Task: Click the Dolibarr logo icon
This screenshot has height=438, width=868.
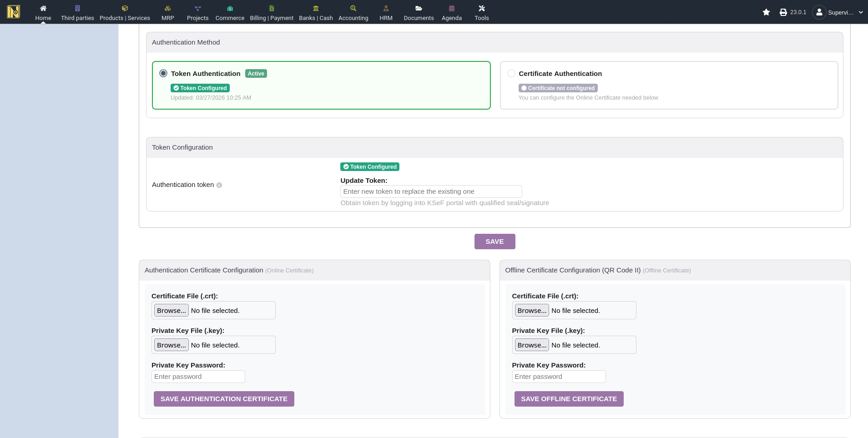Action: [14, 12]
